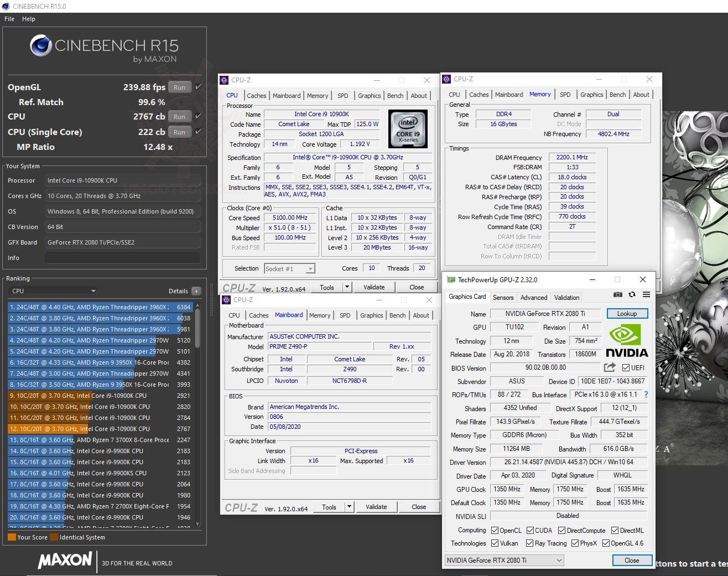Open the Sensors tab in GPU-Z
The width and height of the screenshot is (728, 576).
pos(503,297)
